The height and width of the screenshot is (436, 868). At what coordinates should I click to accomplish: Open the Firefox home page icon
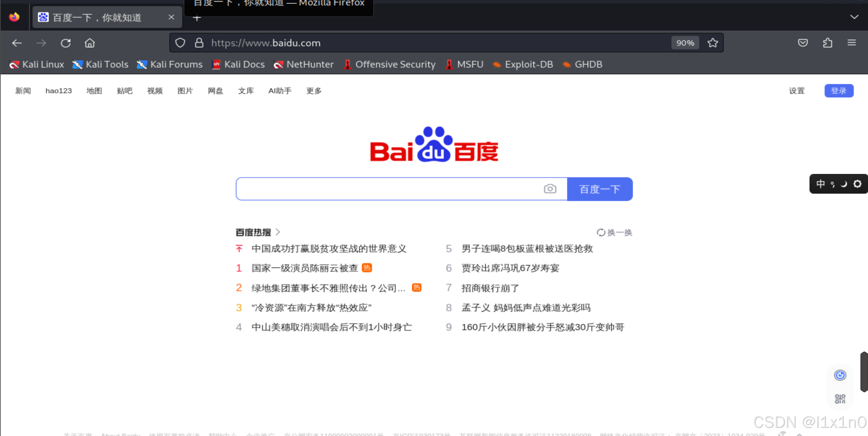pyautogui.click(x=90, y=43)
